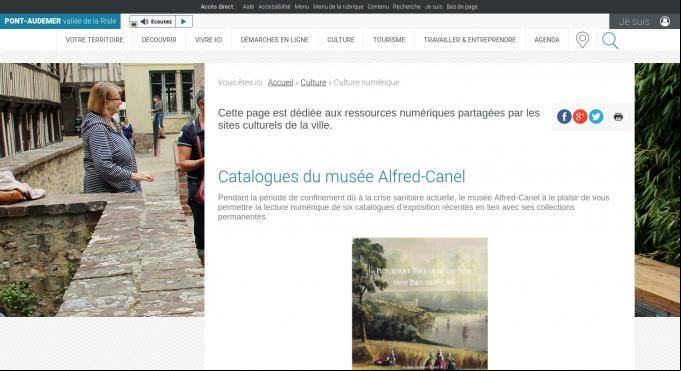The height and width of the screenshot is (371, 681).
Task: Click Menu de la rubrique link
Action: click(338, 7)
